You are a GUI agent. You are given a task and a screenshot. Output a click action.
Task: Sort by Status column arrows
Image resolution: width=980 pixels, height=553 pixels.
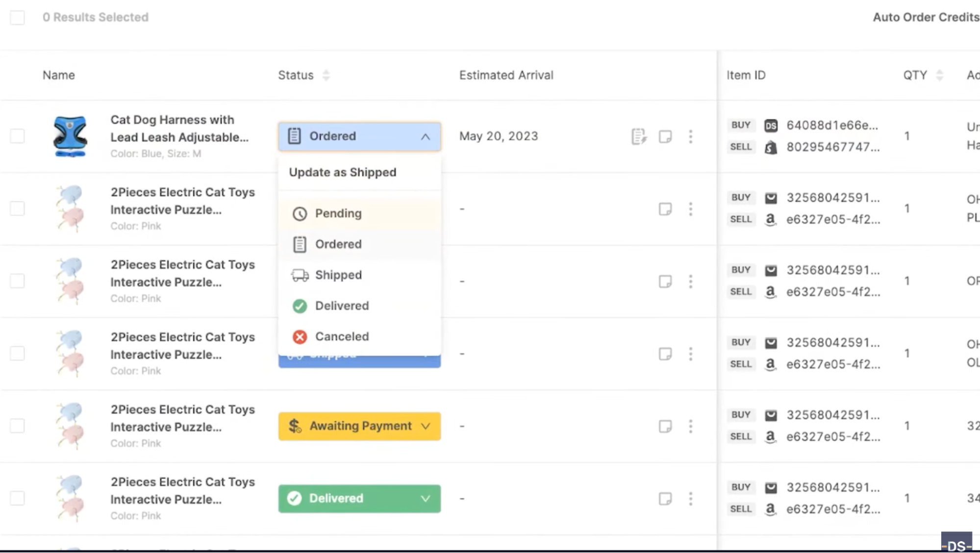click(x=326, y=75)
